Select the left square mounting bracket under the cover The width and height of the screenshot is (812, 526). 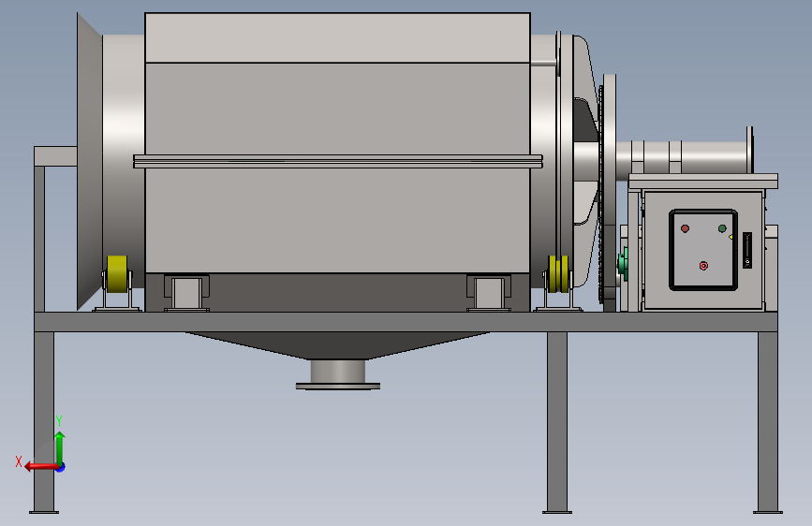click(x=187, y=293)
